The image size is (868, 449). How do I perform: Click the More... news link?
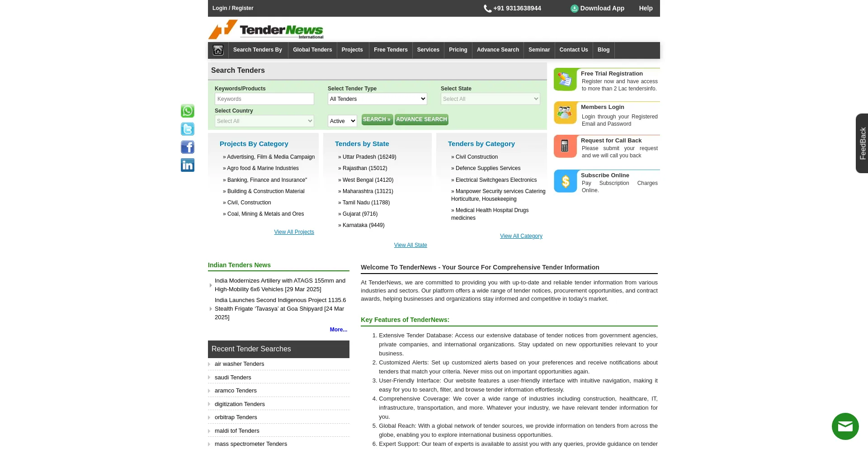point(339,330)
